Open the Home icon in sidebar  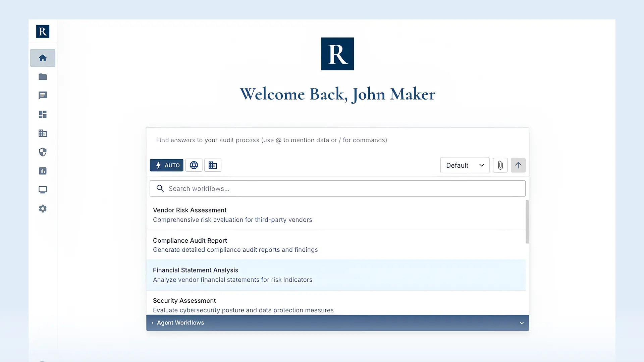[43, 58]
